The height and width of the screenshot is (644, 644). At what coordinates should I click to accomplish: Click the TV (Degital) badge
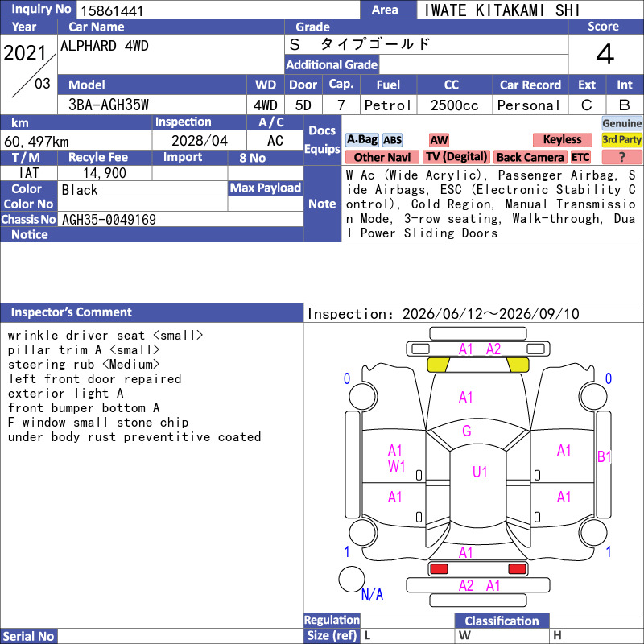456,157
